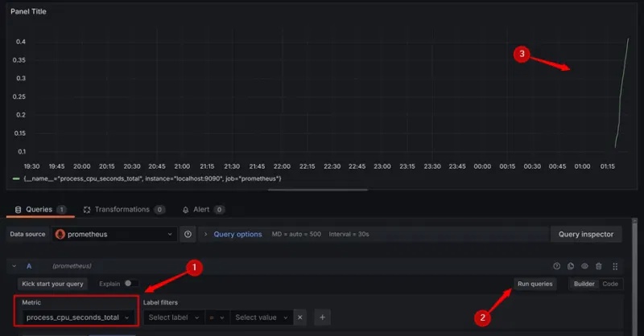
Task: Open the operator equals dropdown
Action: click(217, 318)
